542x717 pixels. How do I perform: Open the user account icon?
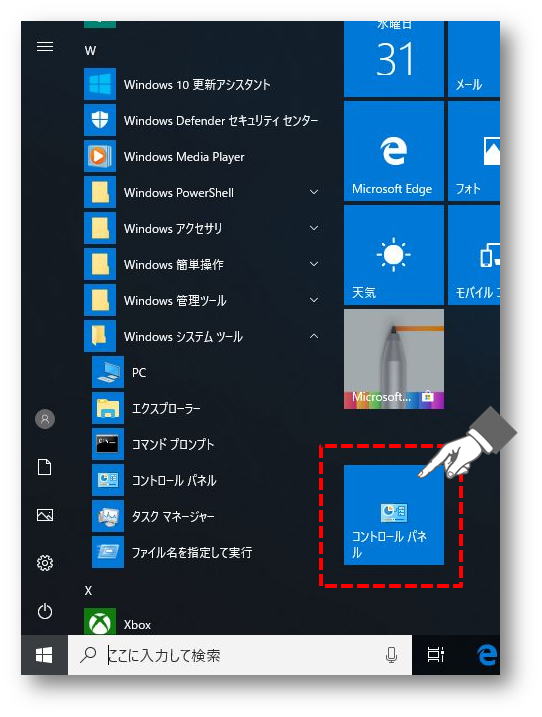pos(45,419)
